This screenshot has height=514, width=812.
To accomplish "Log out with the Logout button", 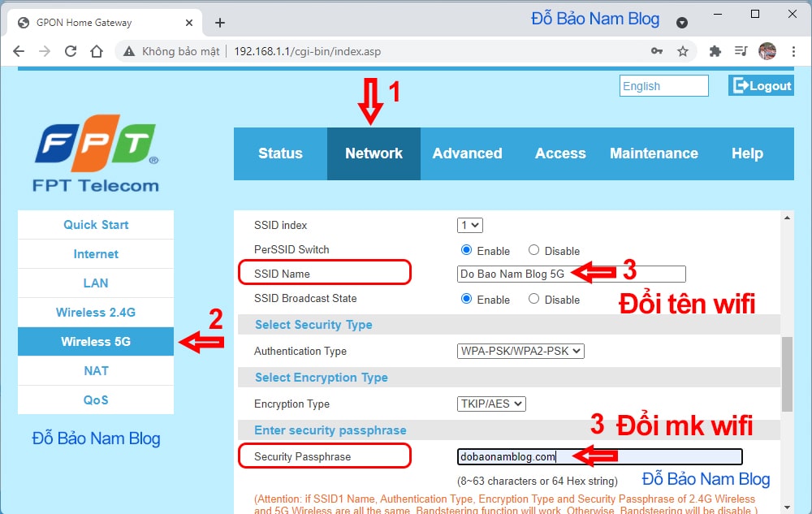I will tap(762, 86).
